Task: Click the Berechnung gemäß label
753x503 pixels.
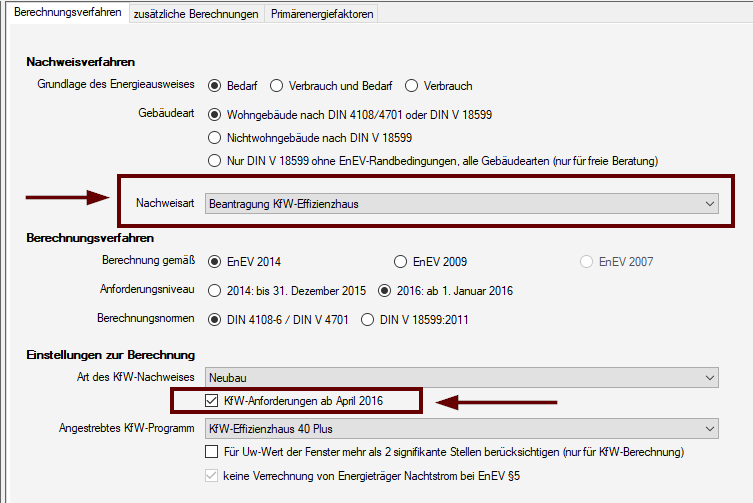Action: click(148, 260)
